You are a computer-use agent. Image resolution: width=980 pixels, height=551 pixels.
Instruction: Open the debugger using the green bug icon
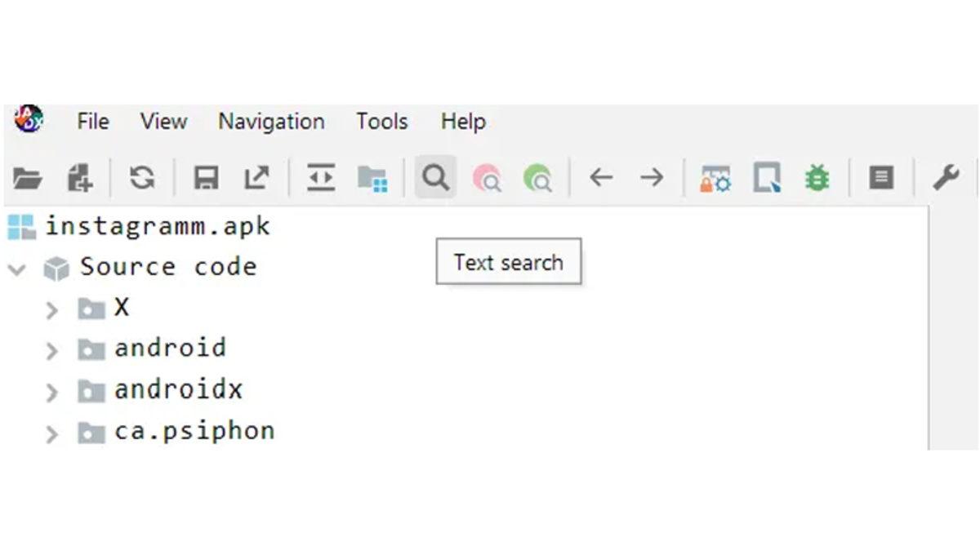(x=816, y=177)
